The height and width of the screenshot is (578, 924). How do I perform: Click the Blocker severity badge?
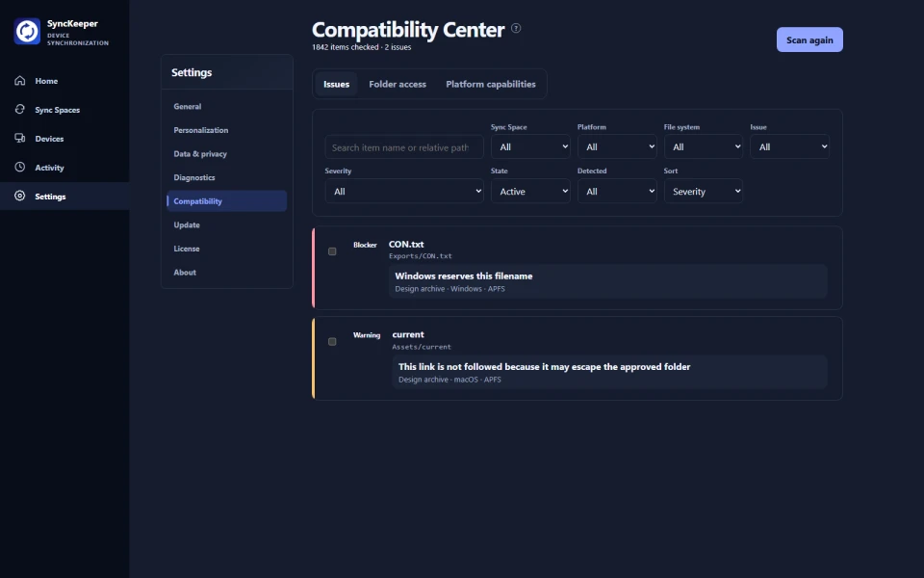pos(365,245)
